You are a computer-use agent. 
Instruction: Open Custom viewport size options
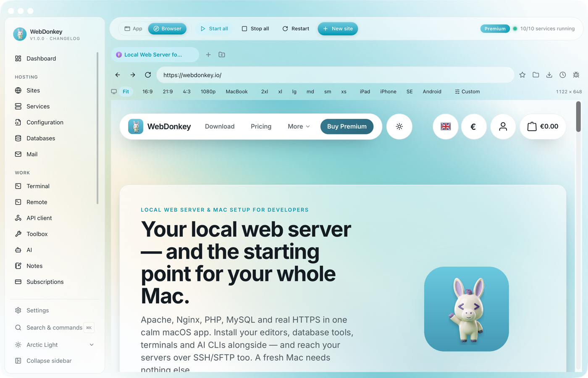click(x=467, y=92)
